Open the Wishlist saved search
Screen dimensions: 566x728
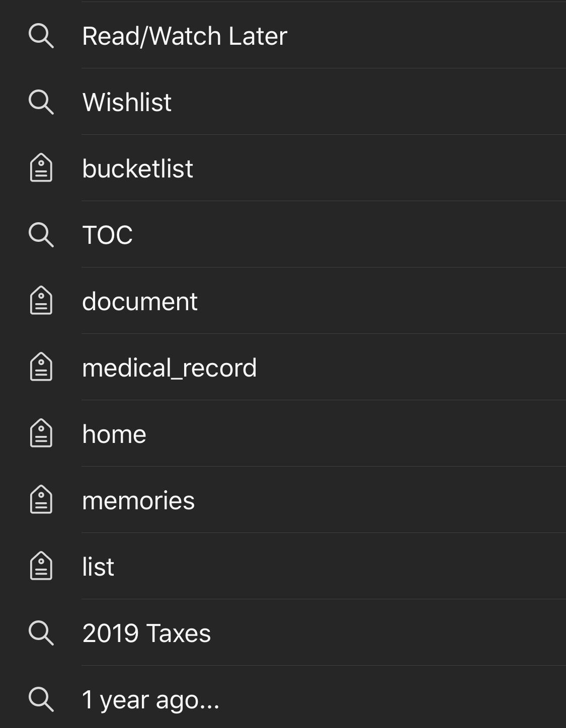(127, 103)
